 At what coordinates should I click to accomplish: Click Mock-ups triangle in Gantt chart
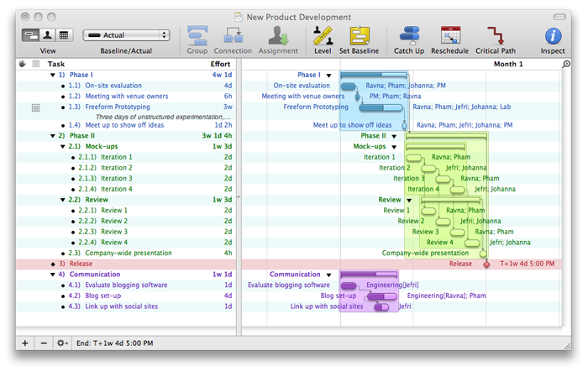[394, 147]
